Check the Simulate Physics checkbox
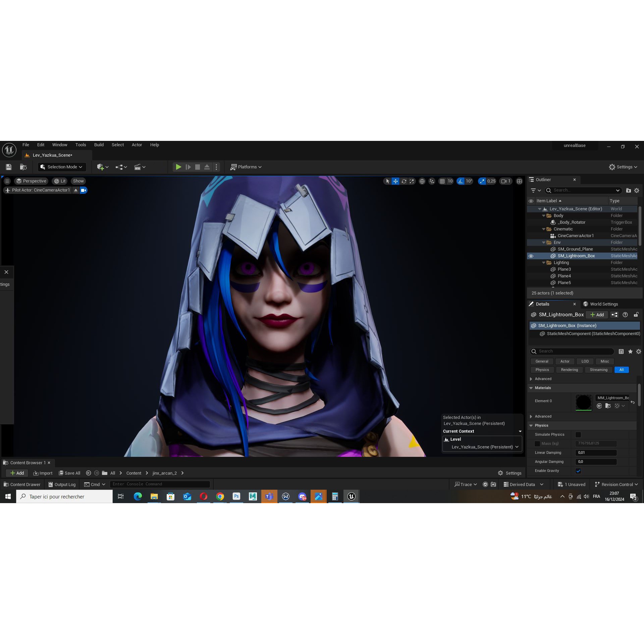Viewport: 644px width, 644px height. click(578, 435)
